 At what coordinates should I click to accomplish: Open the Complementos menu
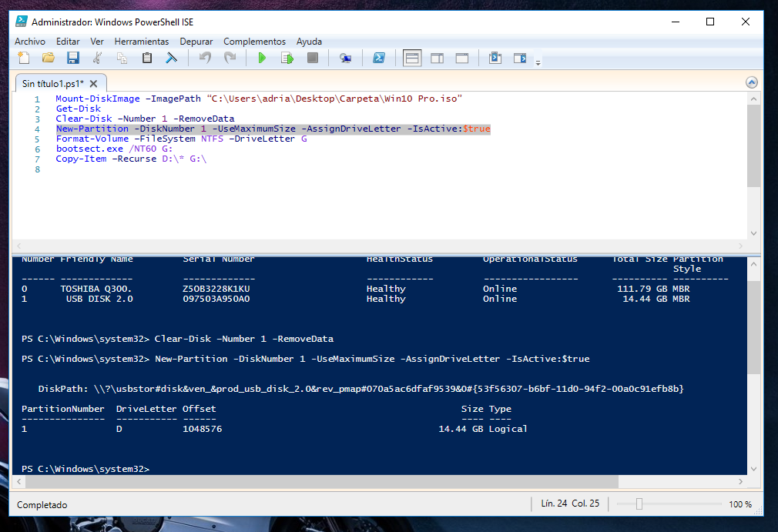point(254,42)
